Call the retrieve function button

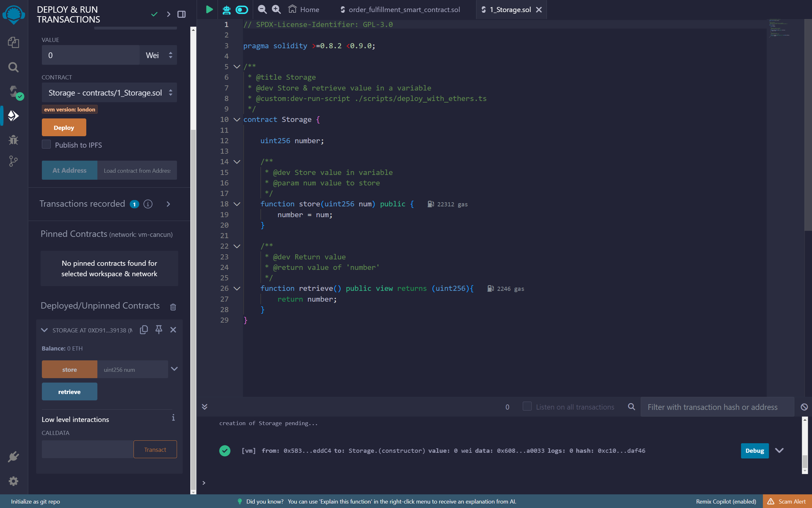pyautogui.click(x=69, y=391)
